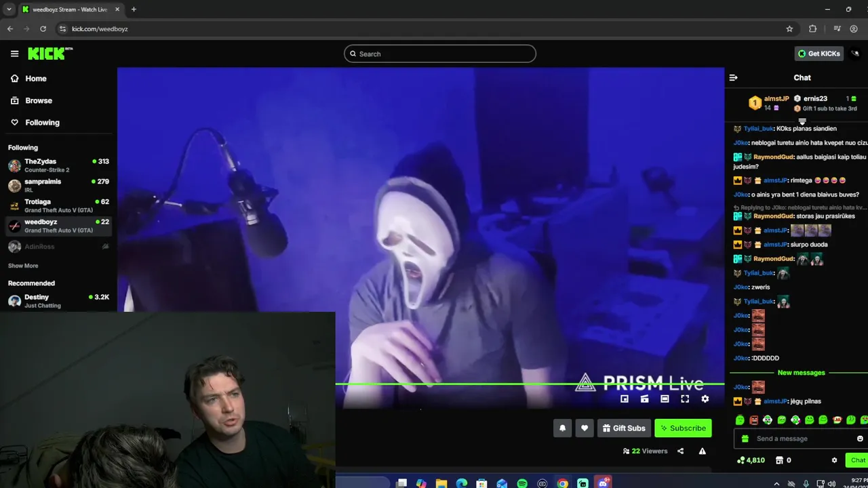Open video player settings gear
The image size is (868, 488).
pos(705,399)
